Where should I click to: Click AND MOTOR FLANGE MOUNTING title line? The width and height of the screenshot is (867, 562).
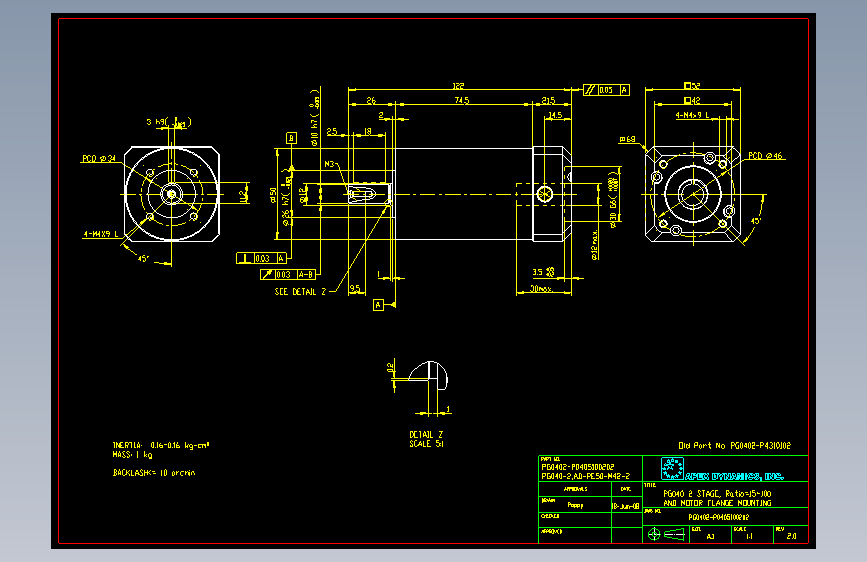click(717, 503)
